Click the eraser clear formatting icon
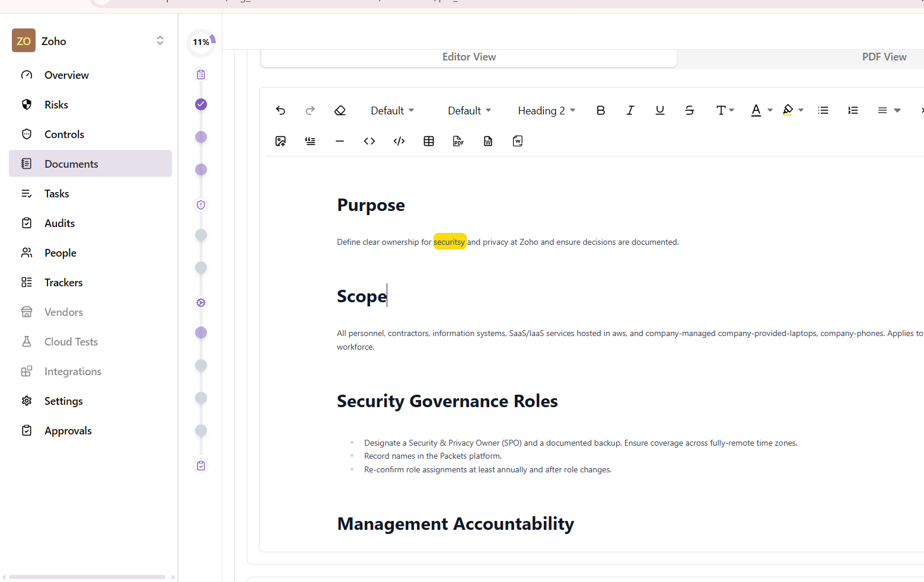Viewport: 924px width, 582px height. point(340,110)
